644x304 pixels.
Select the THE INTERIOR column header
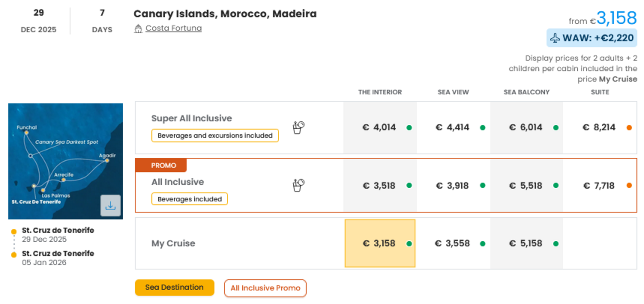[x=380, y=92]
